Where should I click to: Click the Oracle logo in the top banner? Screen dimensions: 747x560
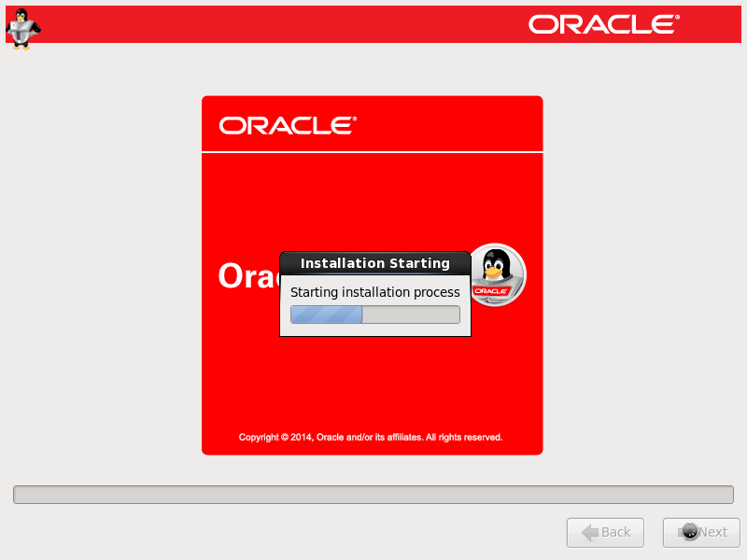[604, 24]
